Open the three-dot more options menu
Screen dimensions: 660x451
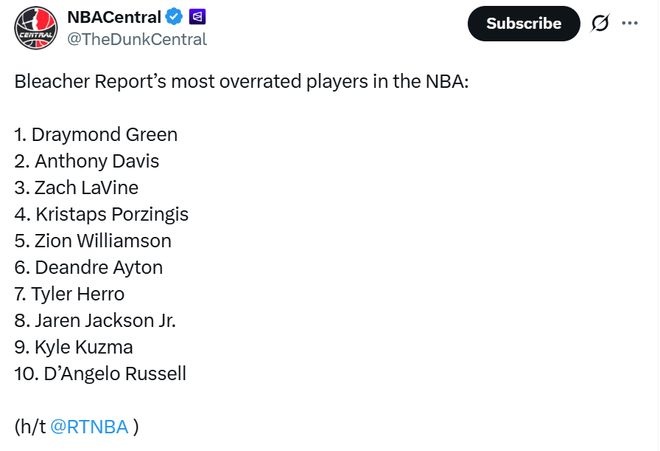[x=630, y=23]
